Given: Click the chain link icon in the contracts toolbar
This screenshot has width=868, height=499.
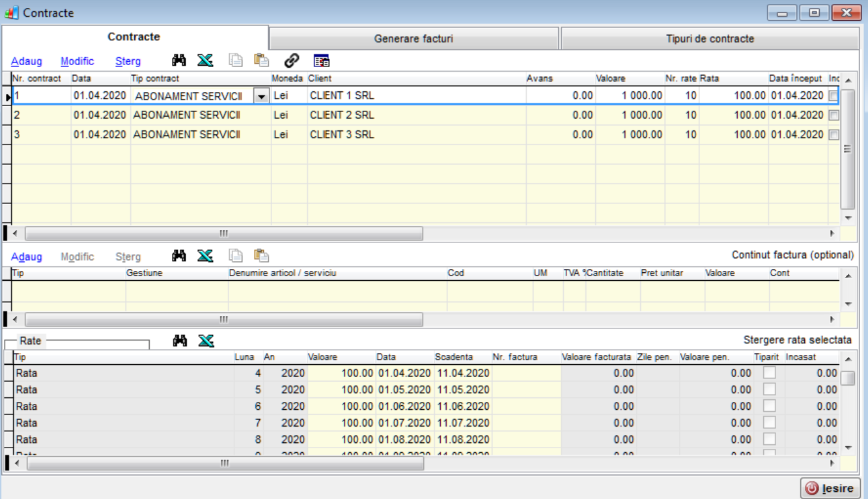Looking at the screenshot, I should [x=292, y=61].
